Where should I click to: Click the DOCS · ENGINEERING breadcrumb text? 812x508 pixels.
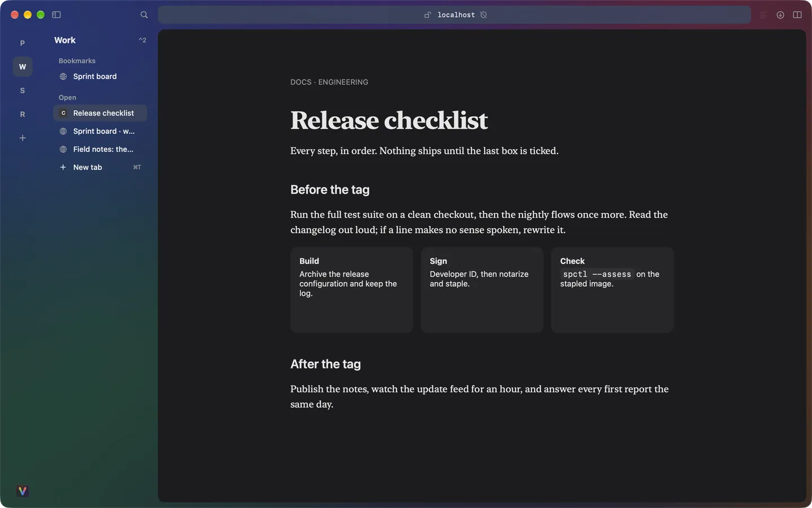tap(329, 82)
